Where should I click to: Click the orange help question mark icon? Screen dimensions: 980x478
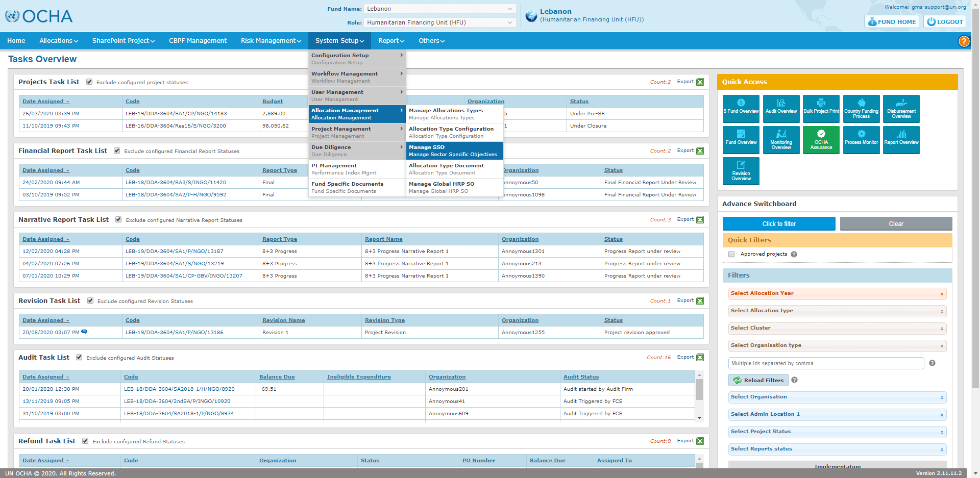(964, 41)
